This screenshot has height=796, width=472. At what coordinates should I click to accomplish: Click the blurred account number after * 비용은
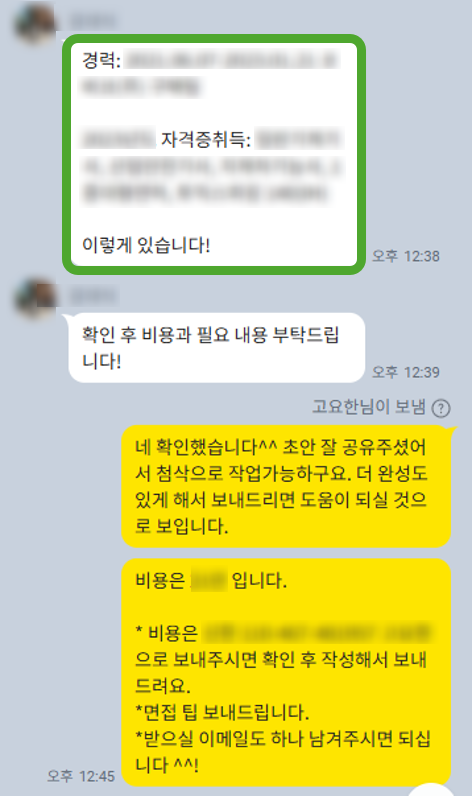[x=317, y=633]
